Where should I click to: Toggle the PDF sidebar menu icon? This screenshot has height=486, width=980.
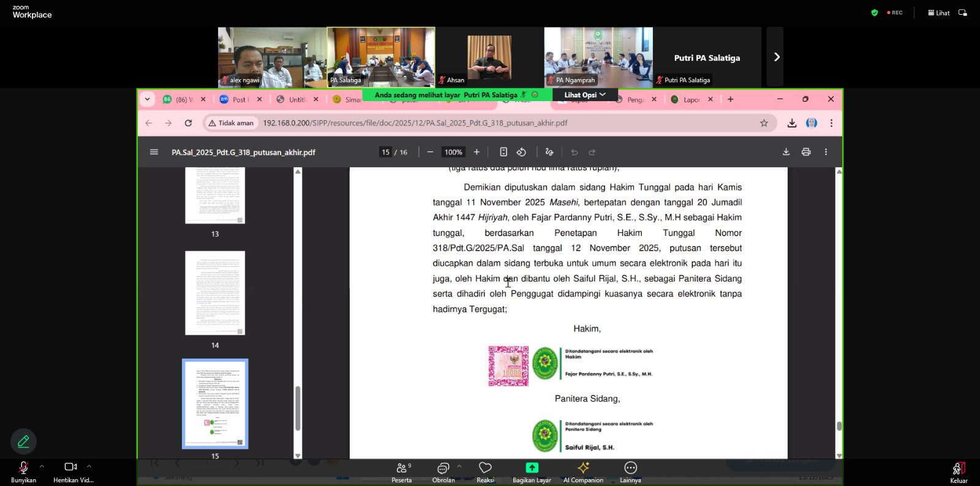(154, 152)
